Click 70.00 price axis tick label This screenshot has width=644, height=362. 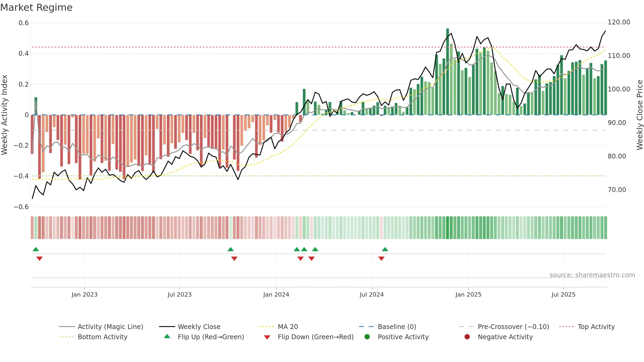(x=617, y=190)
